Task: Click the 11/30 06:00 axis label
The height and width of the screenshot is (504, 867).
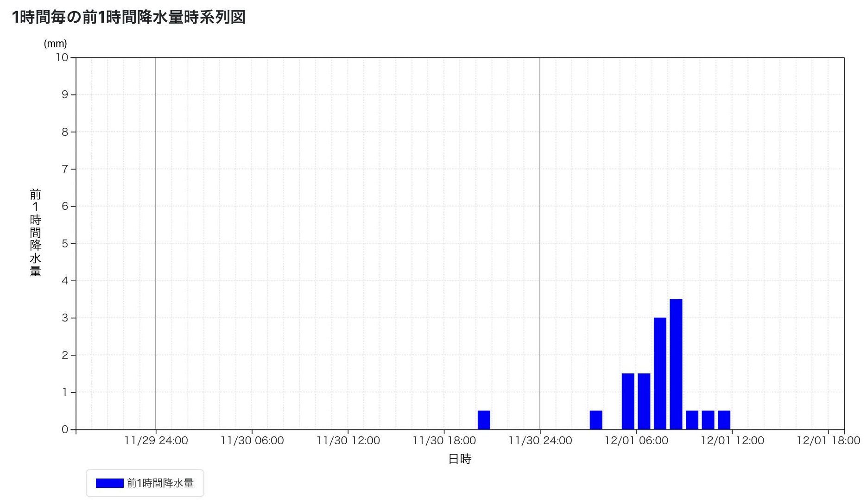Action: (x=252, y=441)
